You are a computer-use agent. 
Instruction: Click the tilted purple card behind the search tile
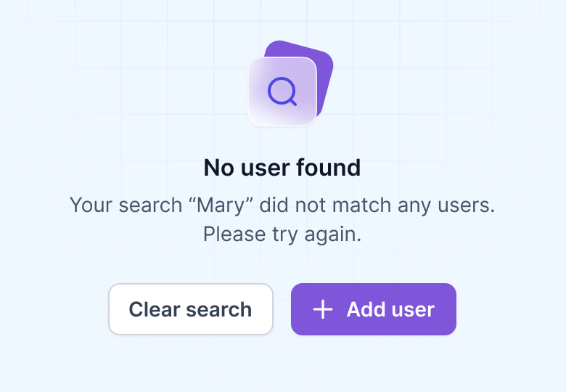click(325, 72)
